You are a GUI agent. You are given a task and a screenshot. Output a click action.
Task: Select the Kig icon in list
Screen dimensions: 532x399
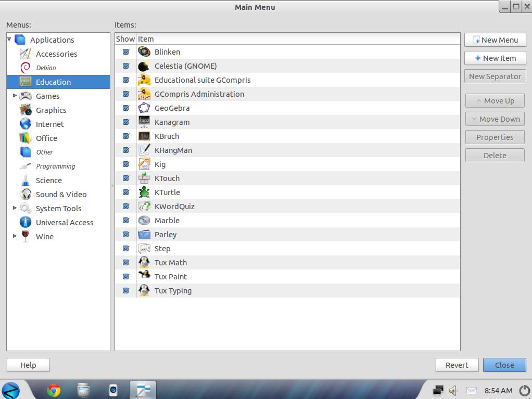[x=144, y=164]
